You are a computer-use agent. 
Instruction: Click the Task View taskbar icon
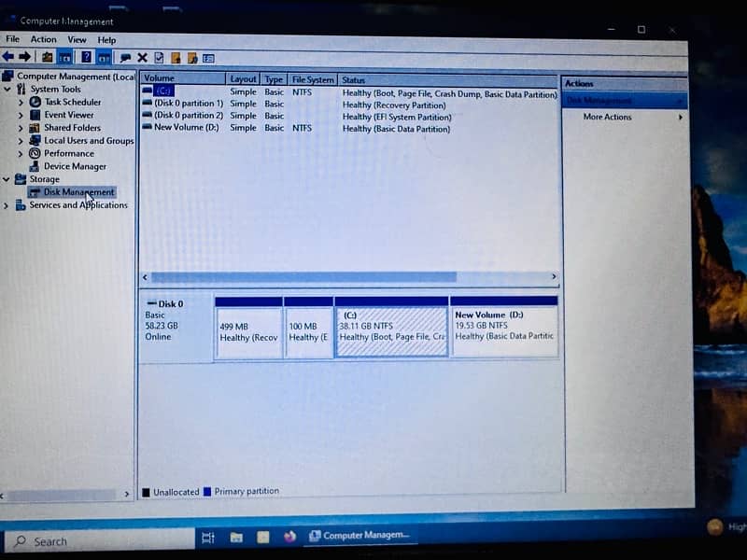click(208, 538)
